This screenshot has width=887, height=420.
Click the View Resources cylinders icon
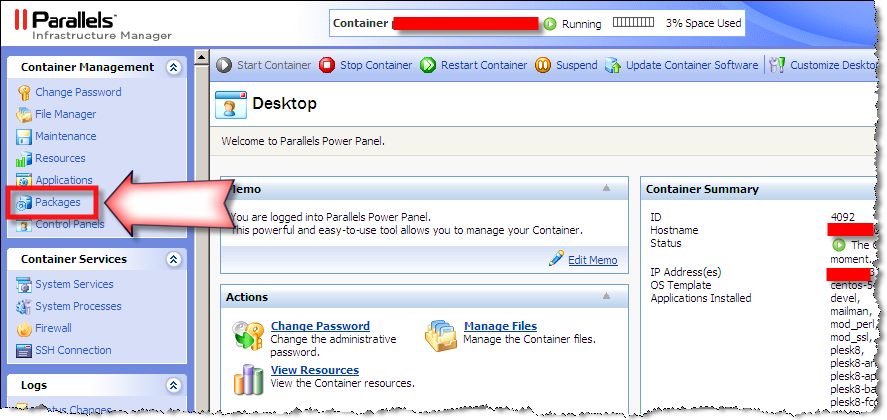click(x=248, y=379)
